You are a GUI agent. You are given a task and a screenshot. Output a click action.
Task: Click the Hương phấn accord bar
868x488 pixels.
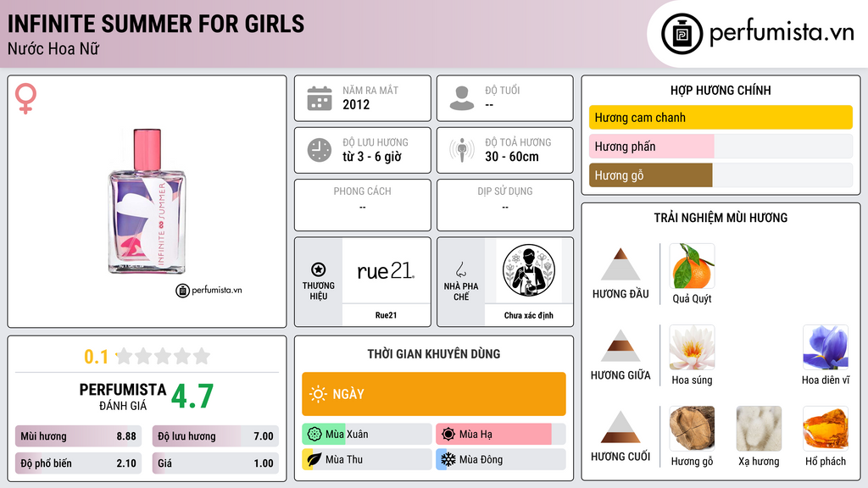point(721,146)
